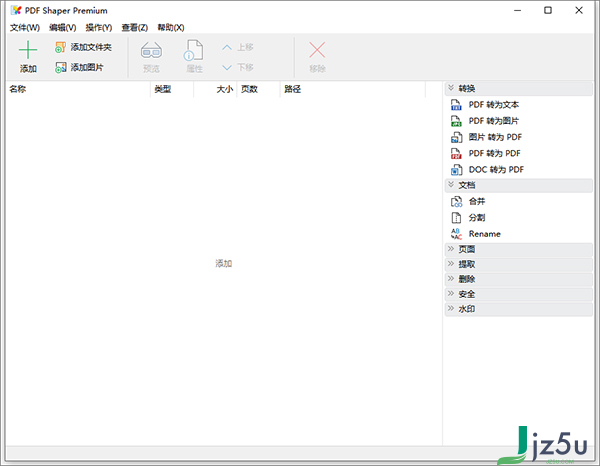Click the Rename AB/AC icon
The width and height of the screenshot is (600, 466).
coord(456,234)
